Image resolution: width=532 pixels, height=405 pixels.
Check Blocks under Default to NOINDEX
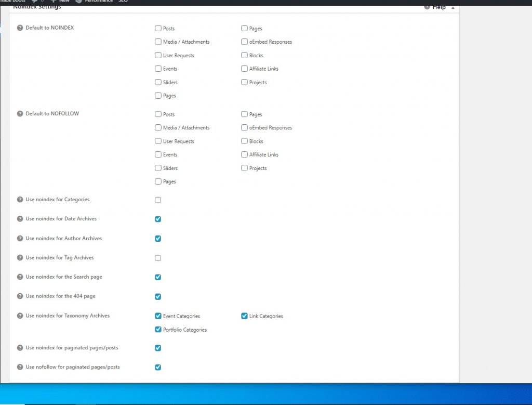tap(244, 55)
